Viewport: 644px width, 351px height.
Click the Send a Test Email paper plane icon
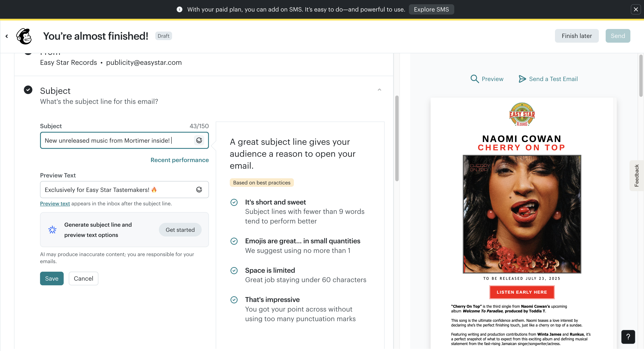point(522,79)
